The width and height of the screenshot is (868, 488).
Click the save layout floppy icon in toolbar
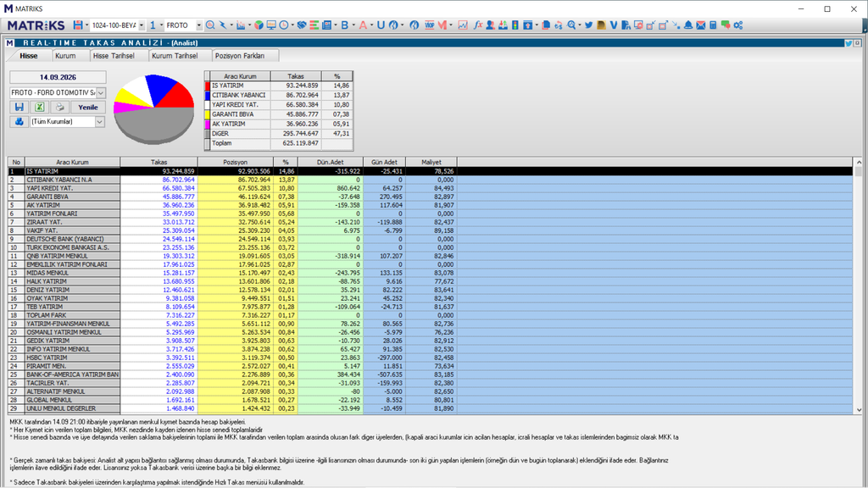pos(78,25)
